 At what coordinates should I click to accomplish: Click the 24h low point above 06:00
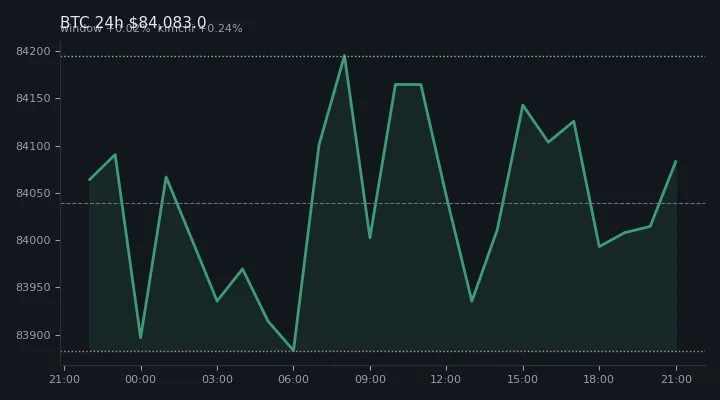(293, 350)
